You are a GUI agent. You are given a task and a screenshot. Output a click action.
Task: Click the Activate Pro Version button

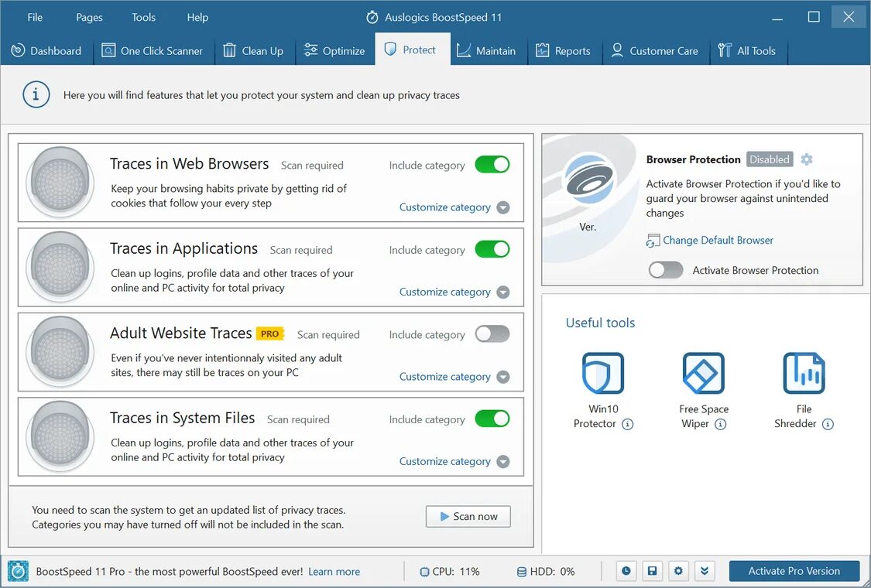[x=794, y=571]
